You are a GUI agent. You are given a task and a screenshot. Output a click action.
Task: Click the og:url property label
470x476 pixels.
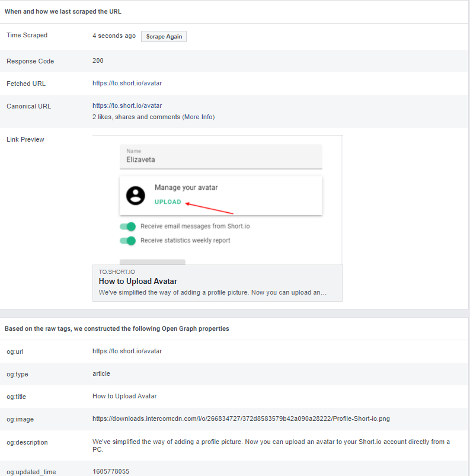(15, 352)
